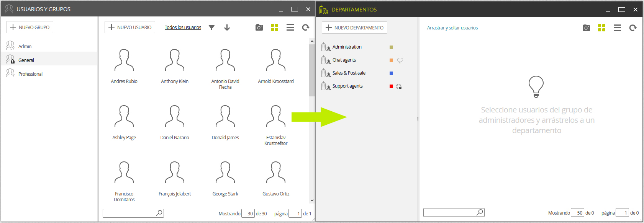Refresh the users list
This screenshot has height=223, width=644.
point(305,27)
